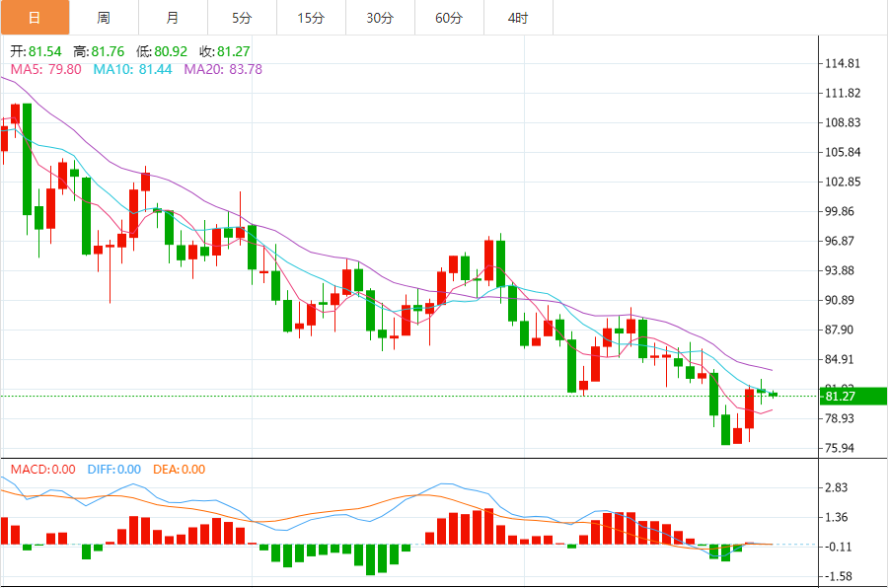Image resolution: width=889 pixels, height=588 pixels.
Task: Click the 90.89 price axis label
Action: pyautogui.click(x=839, y=300)
